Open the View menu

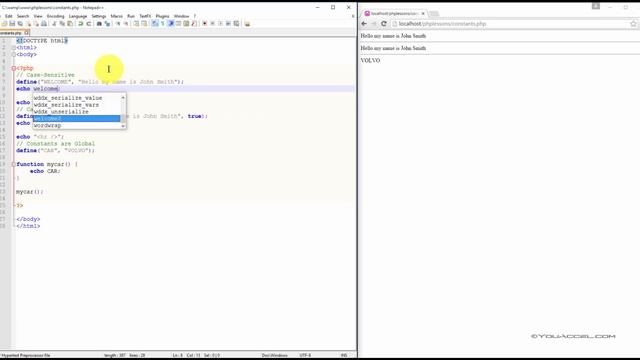[x=38, y=16]
